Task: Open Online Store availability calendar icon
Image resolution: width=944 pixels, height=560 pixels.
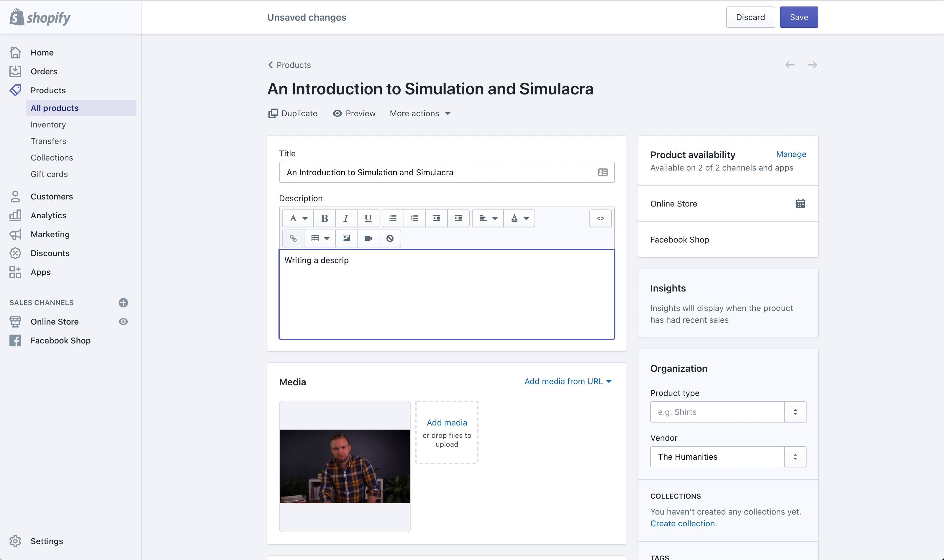Action: coord(800,204)
